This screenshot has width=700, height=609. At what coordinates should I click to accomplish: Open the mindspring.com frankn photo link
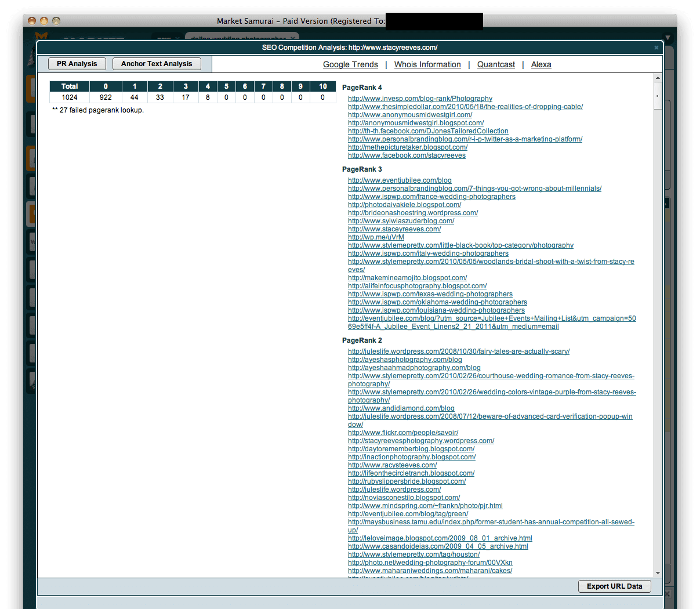pyautogui.click(x=425, y=506)
